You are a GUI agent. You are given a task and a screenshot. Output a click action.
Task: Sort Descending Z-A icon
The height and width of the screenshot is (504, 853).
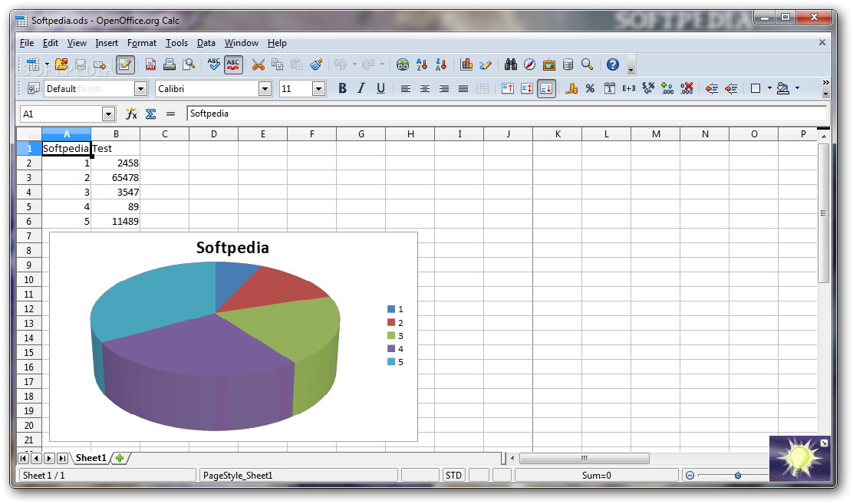pos(441,64)
